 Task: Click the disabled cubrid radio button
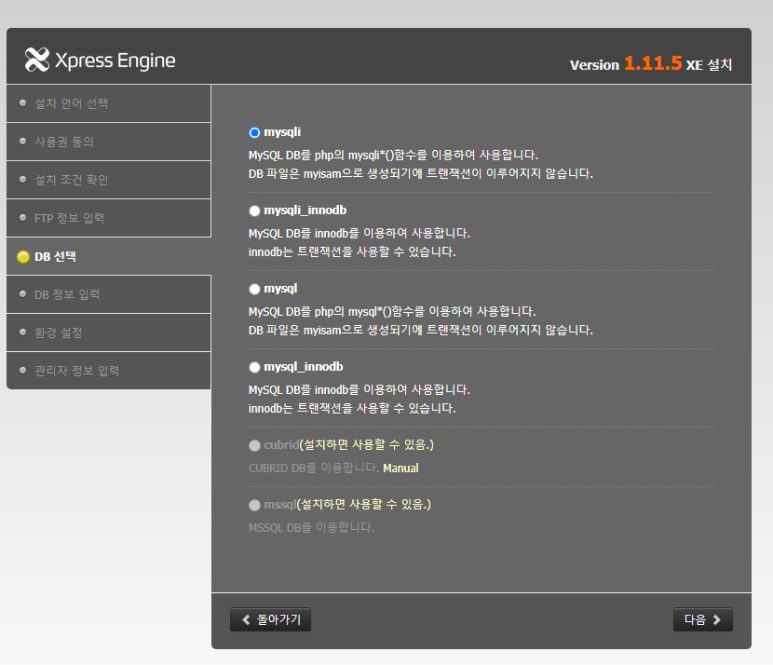[254, 446]
